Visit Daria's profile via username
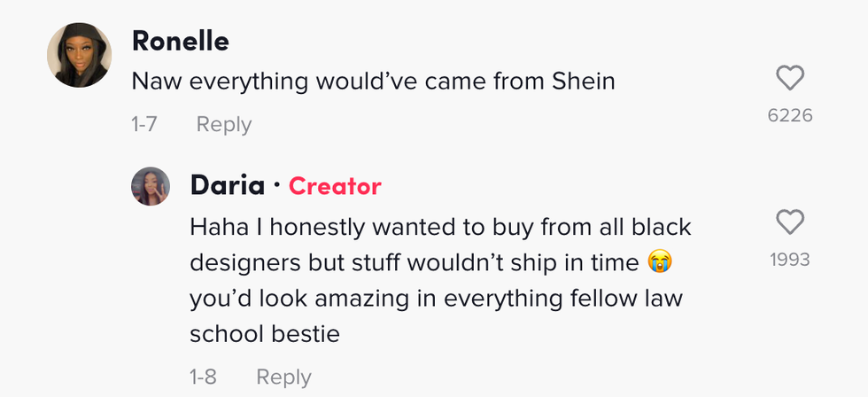 tap(227, 186)
